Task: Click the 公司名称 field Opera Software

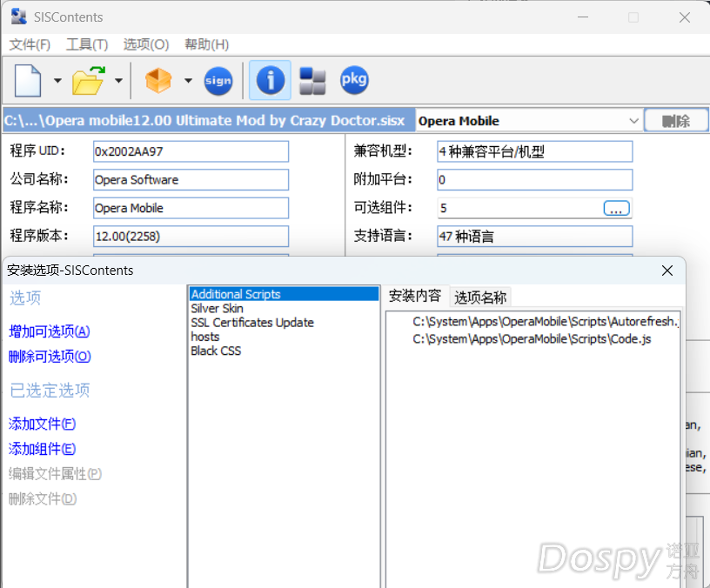Action: pos(191,180)
